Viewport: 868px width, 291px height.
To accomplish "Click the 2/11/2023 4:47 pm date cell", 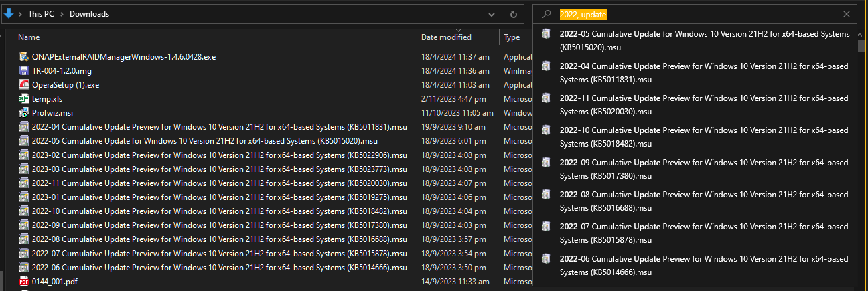I will click(x=455, y=99).
